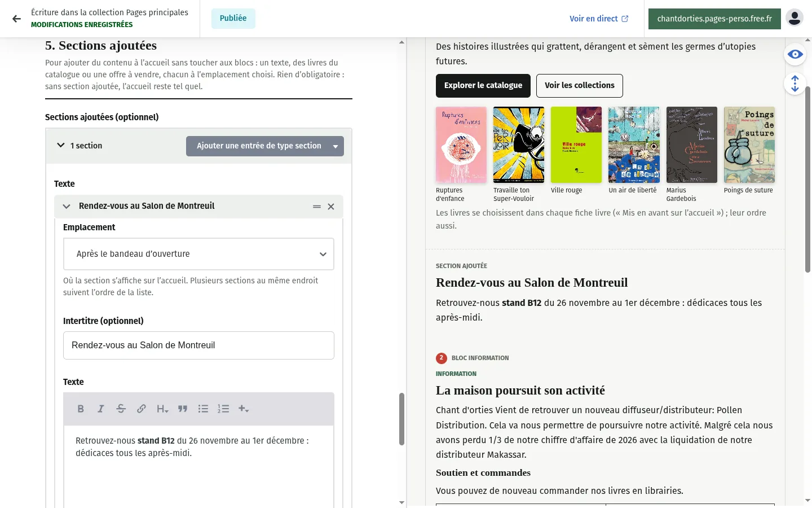The image size is (812, 508).
Task: Open the plus add-component menu
Action: click(x=244, y=409)
